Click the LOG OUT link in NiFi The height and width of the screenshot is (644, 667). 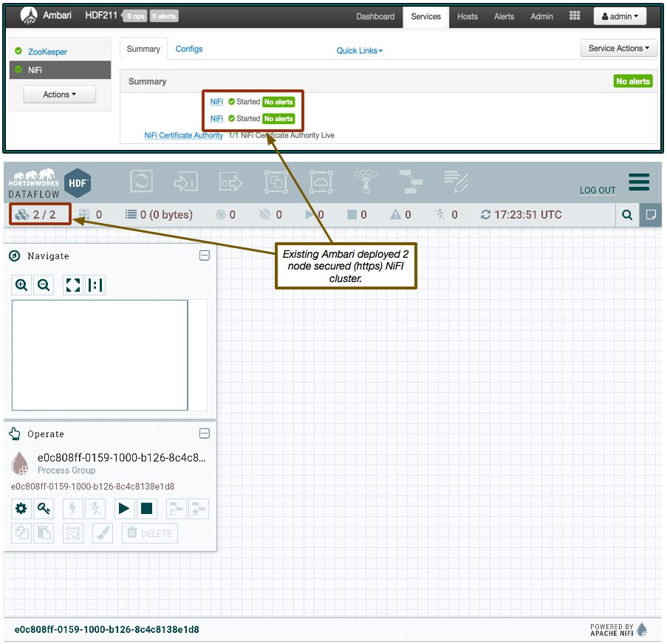[598, 191]
